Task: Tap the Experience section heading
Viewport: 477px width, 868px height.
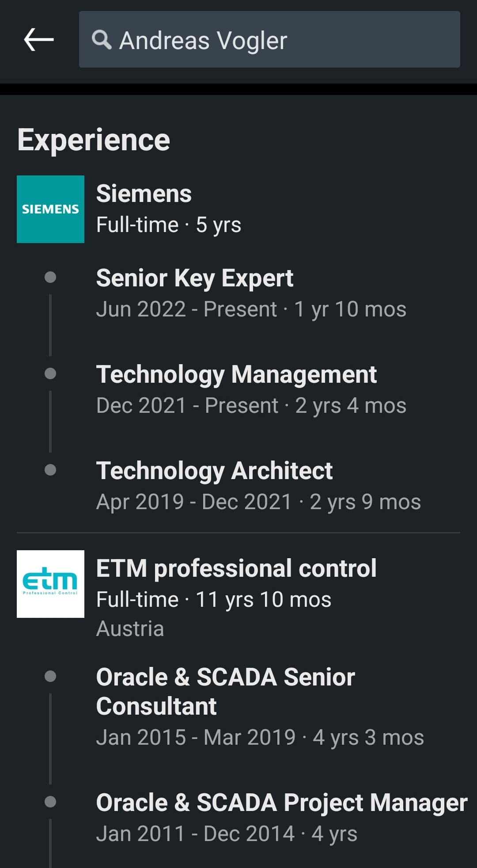Action: tap(94, 140)
